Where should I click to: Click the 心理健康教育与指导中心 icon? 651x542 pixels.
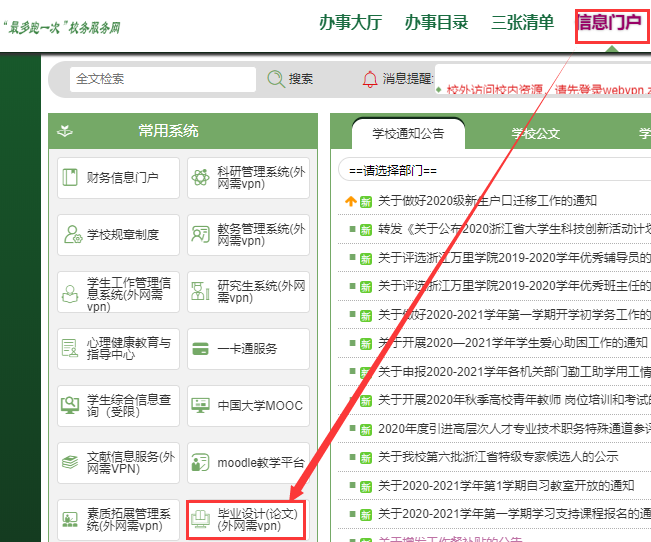tap(71, 349)
